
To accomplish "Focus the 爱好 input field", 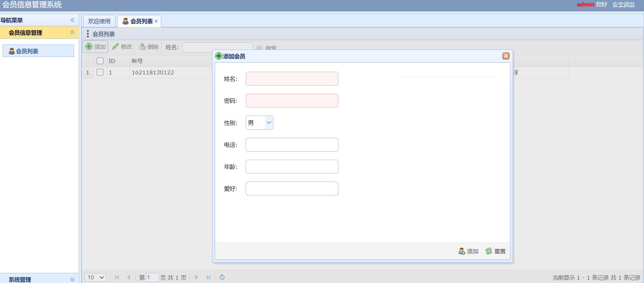I will pos(292,188).
